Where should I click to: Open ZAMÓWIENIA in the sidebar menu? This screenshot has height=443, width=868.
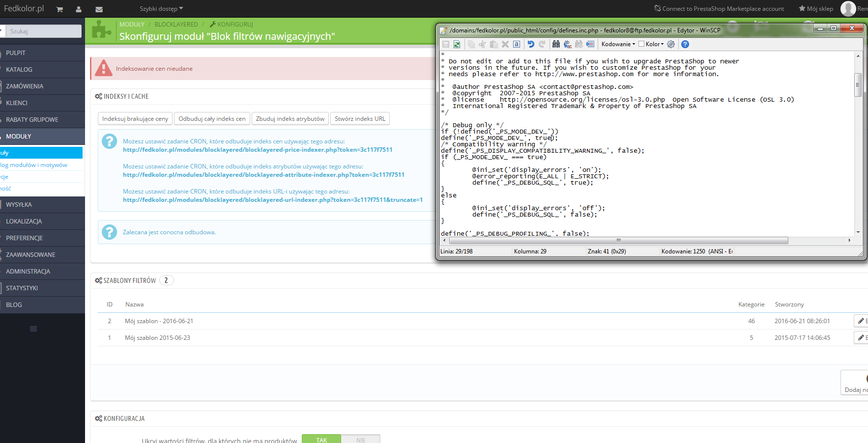click(x=42, y=86)
